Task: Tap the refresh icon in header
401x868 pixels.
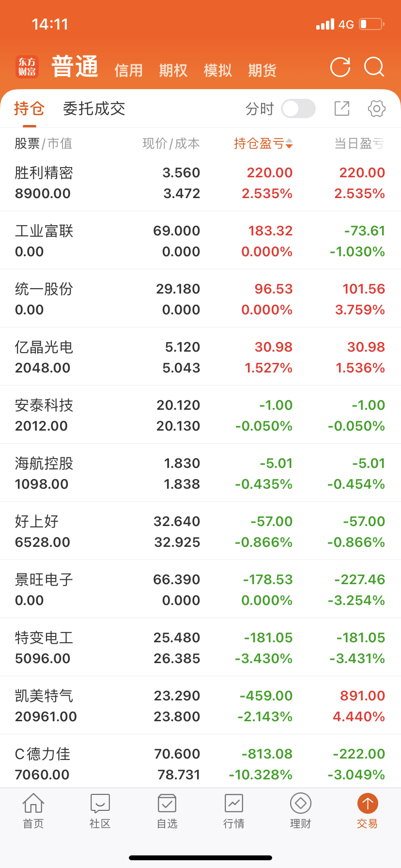Action: (340, 67)
